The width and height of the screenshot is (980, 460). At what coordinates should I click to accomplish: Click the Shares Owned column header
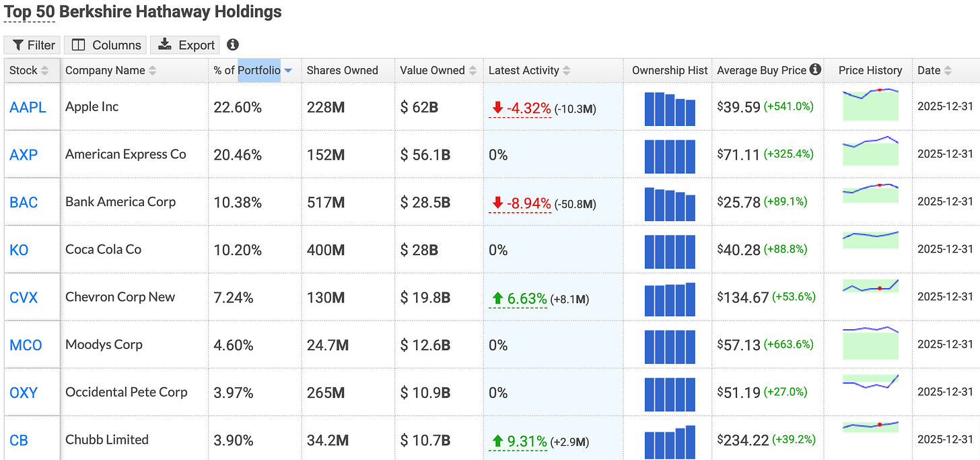pos(343,70)
